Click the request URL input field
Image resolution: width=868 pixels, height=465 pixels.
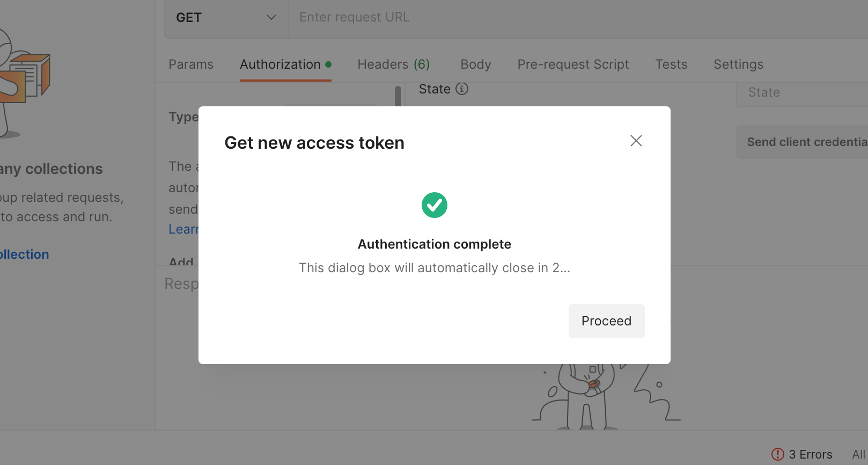(x=578, y=18)
